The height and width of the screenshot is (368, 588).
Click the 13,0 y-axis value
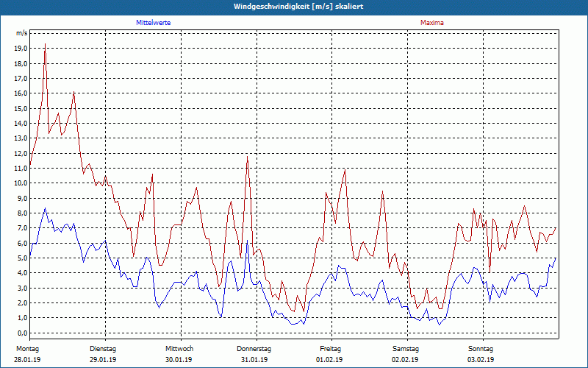coord(21,138)
